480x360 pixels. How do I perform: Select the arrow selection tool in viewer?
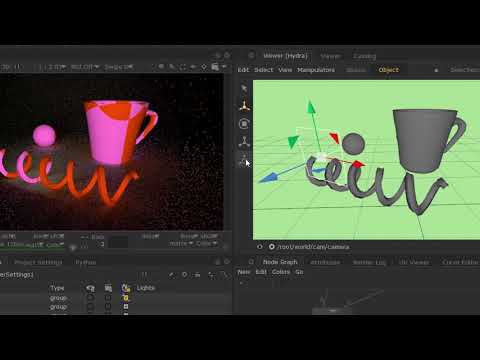click(x=244, y=89)
